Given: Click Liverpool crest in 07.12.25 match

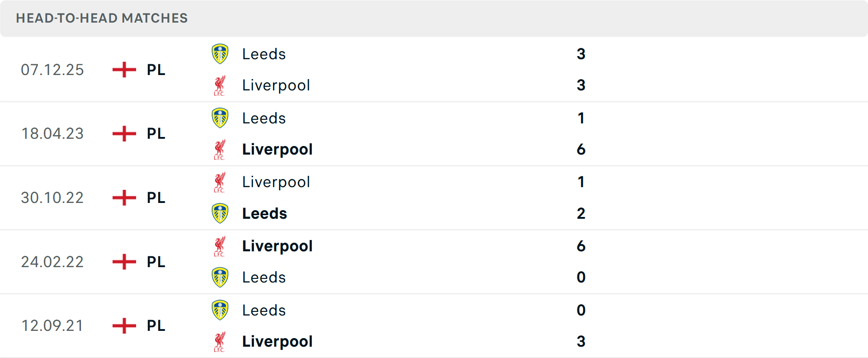Looking at the screenshot, I should click(220, 85).
